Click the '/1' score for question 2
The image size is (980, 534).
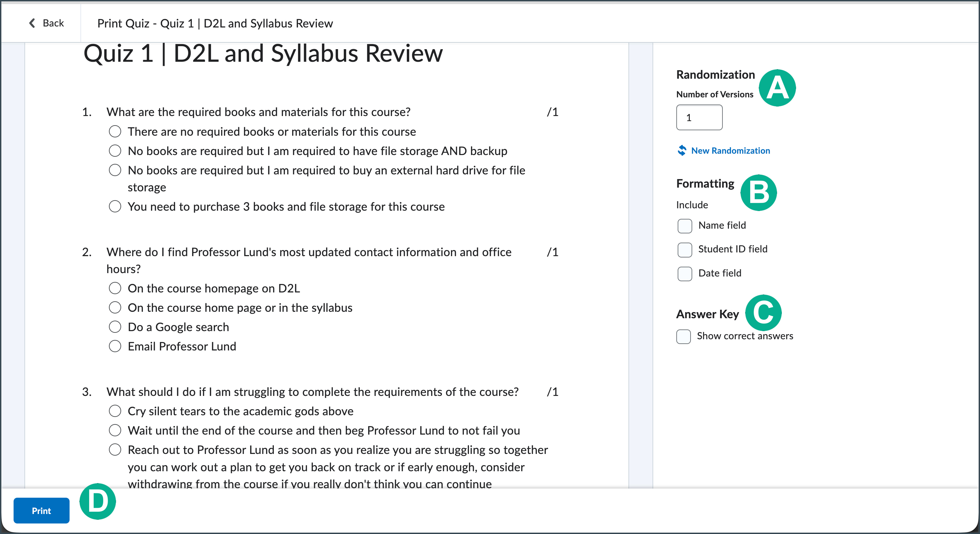(x=552, y=252)
